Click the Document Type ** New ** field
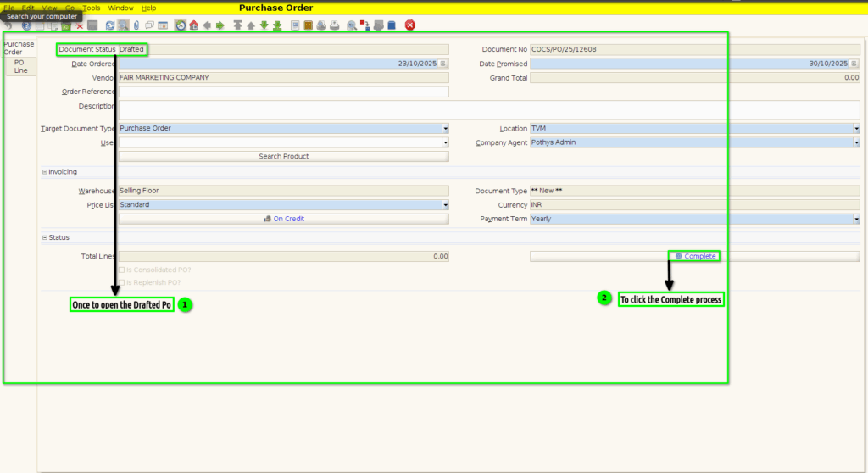This screenshot has height=473, width=868. [x=695, y=191]
